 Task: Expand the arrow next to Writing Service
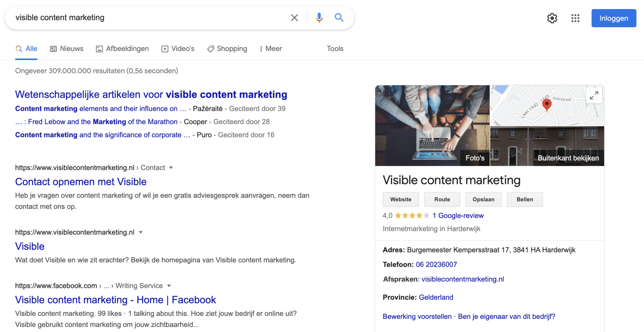pyautogui.click(x=169, y=286)
